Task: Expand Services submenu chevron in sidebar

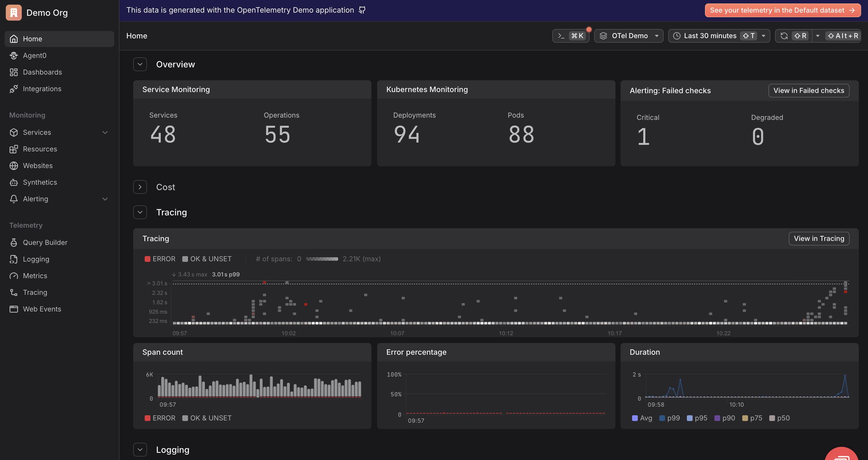Action: coord(105,132)
